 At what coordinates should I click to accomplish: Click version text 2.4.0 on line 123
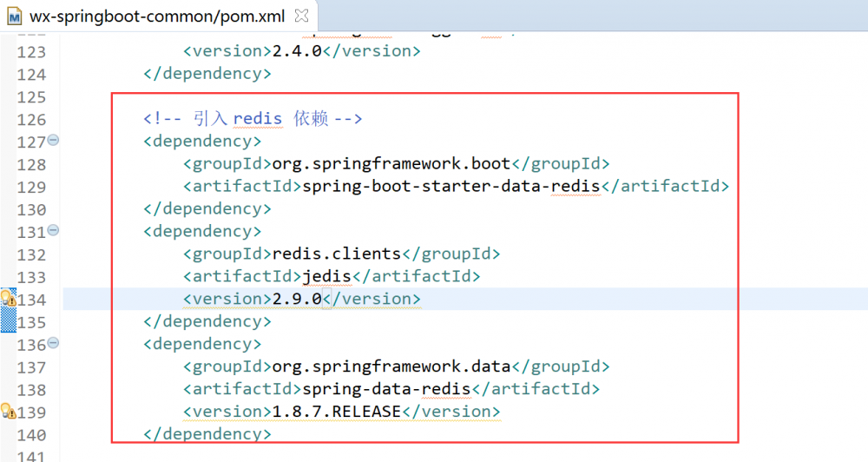click(297, 51)
